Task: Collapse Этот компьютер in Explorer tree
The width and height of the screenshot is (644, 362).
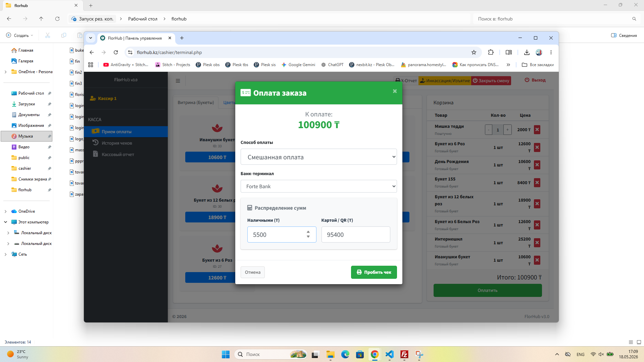Action: (5, 222)
